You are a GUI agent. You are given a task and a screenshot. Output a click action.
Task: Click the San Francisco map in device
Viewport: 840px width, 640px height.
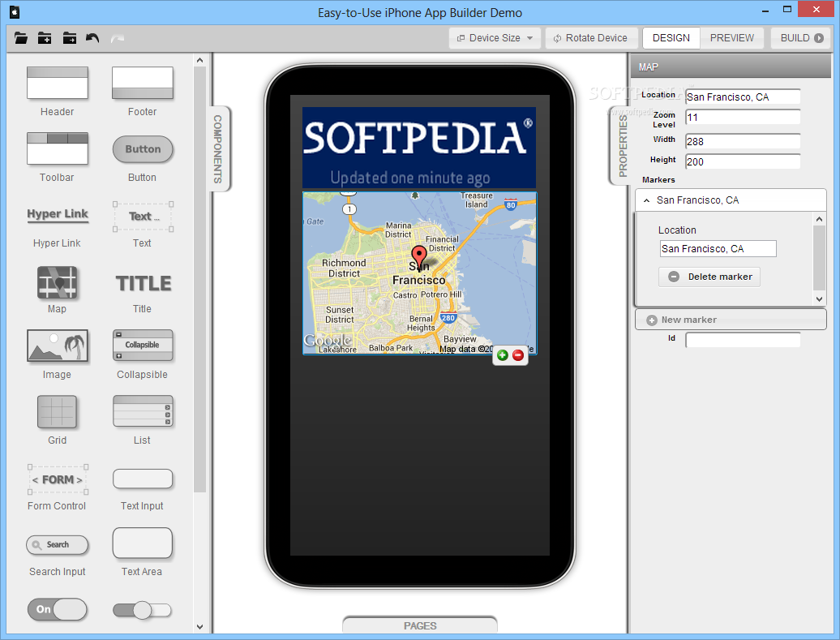419,273
